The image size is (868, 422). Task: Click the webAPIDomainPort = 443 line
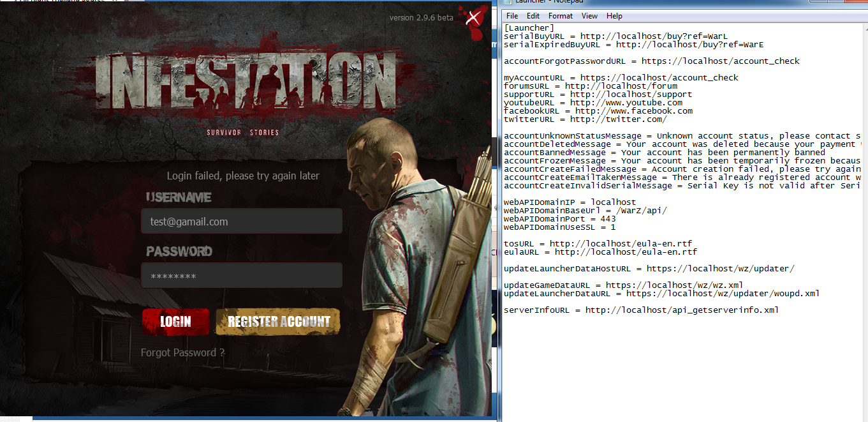click(x=559, y=219)
